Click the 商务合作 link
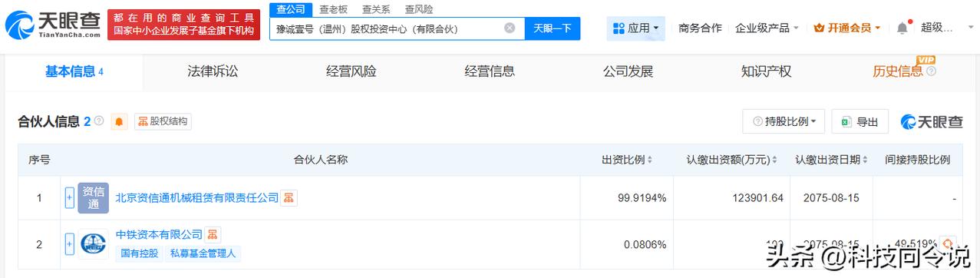Screen dimensions: 980x278 [x=700, y=28]
